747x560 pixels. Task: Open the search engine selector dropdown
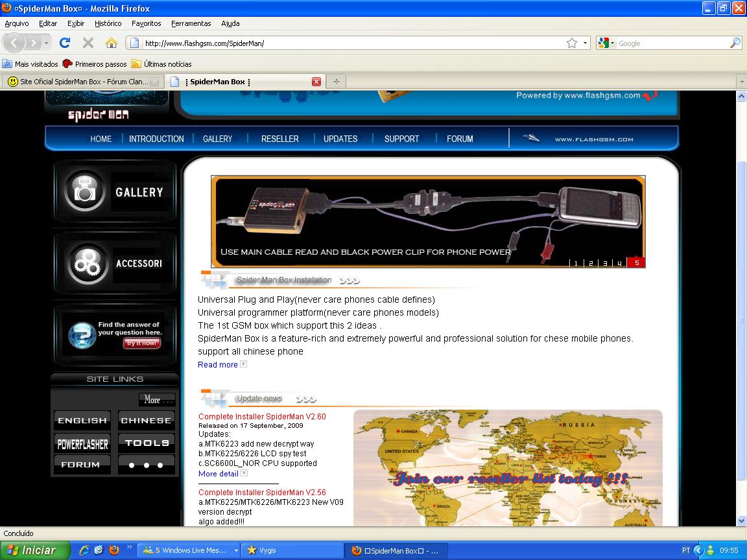605,43
